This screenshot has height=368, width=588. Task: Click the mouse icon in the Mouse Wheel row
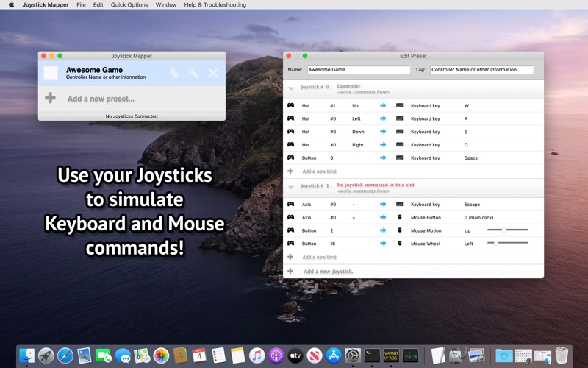[400, 243]
